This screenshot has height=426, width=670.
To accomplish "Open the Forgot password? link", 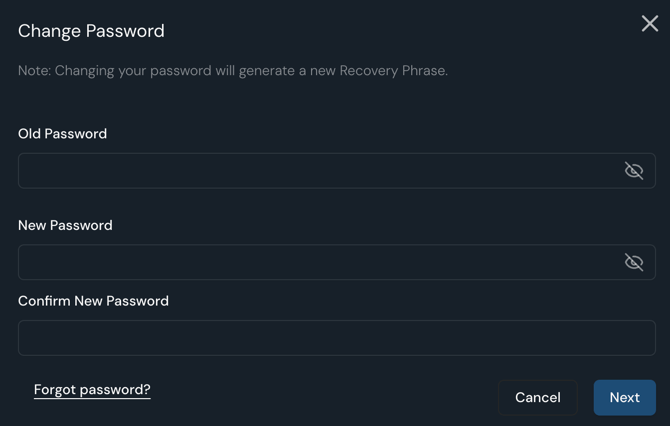I will 92,390.
